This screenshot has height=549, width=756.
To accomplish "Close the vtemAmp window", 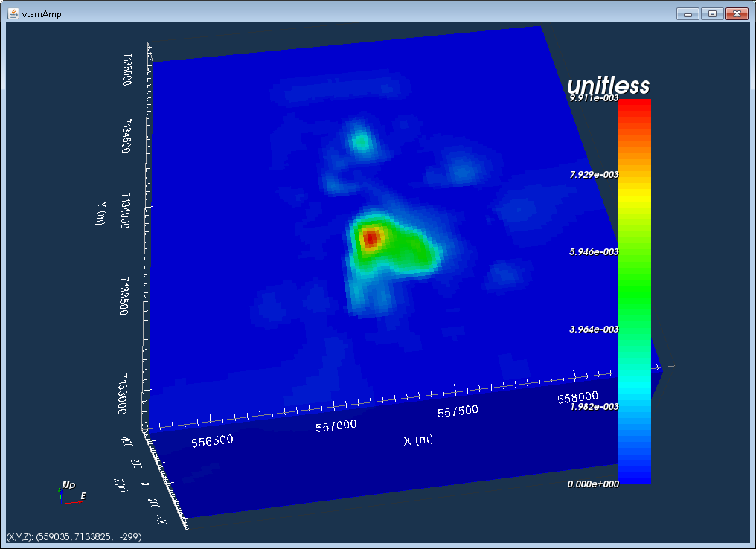I will [x=737, y=14].
